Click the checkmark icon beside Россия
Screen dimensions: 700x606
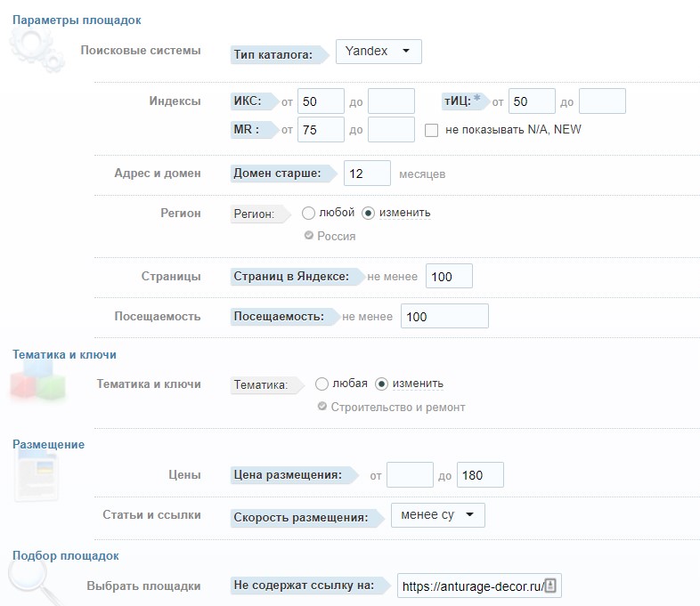308,235
